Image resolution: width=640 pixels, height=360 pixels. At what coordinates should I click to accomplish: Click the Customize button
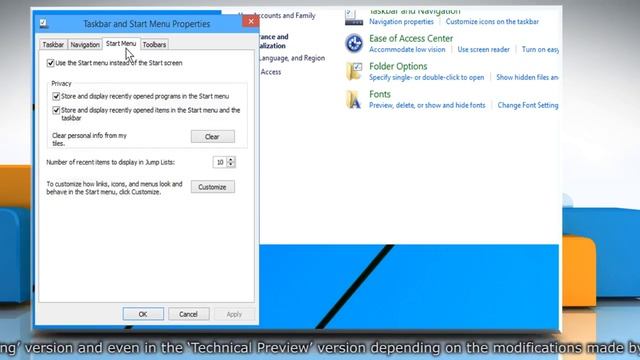tap(213, 187)
